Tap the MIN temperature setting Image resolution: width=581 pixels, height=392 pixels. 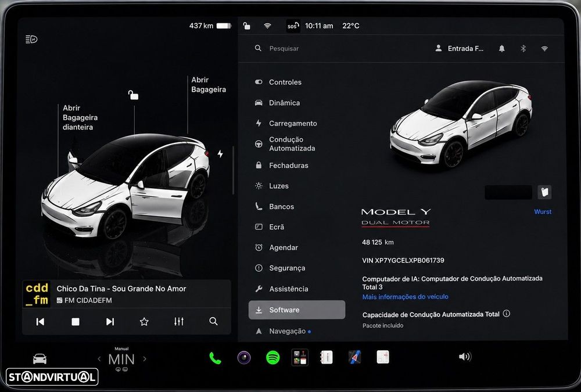point(121,359)
